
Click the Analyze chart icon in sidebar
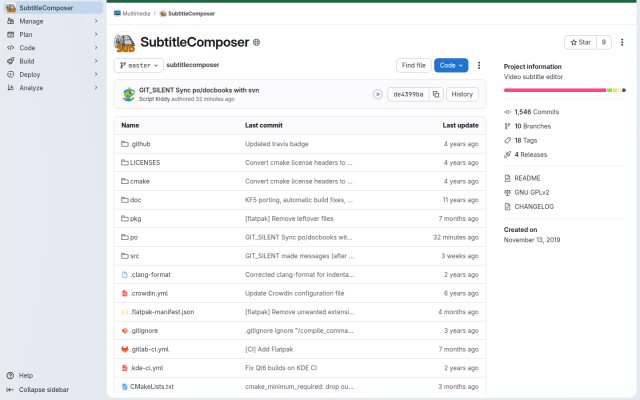(x=11, y=88)
